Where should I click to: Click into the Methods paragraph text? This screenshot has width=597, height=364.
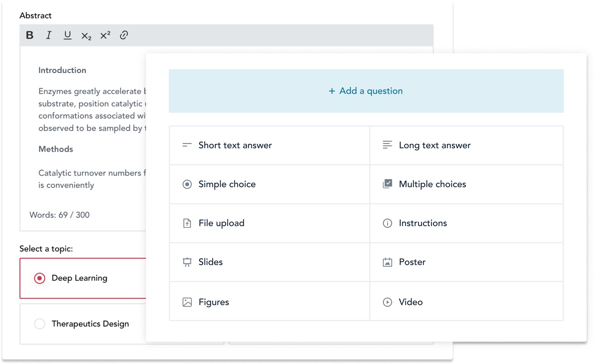90,179
